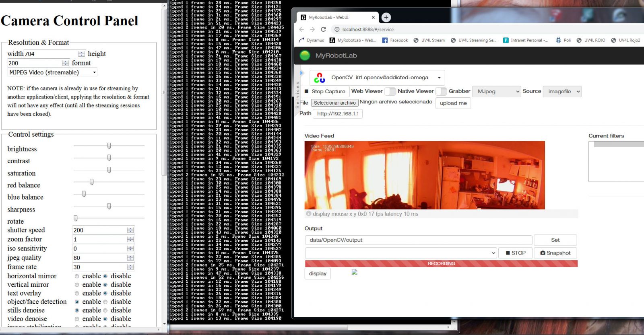
Task: Disable stills denoise radio button
Action: 105,310
